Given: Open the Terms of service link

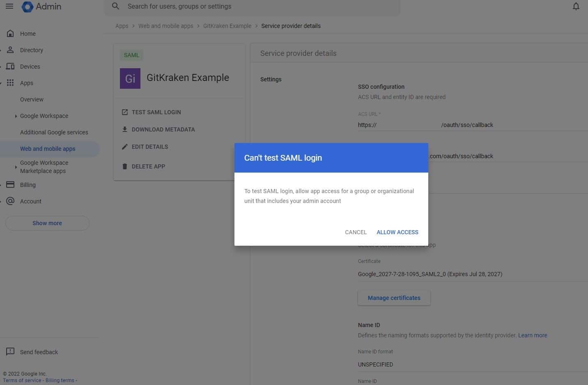Looking at the screenshot, I should (x=22, y=380).
